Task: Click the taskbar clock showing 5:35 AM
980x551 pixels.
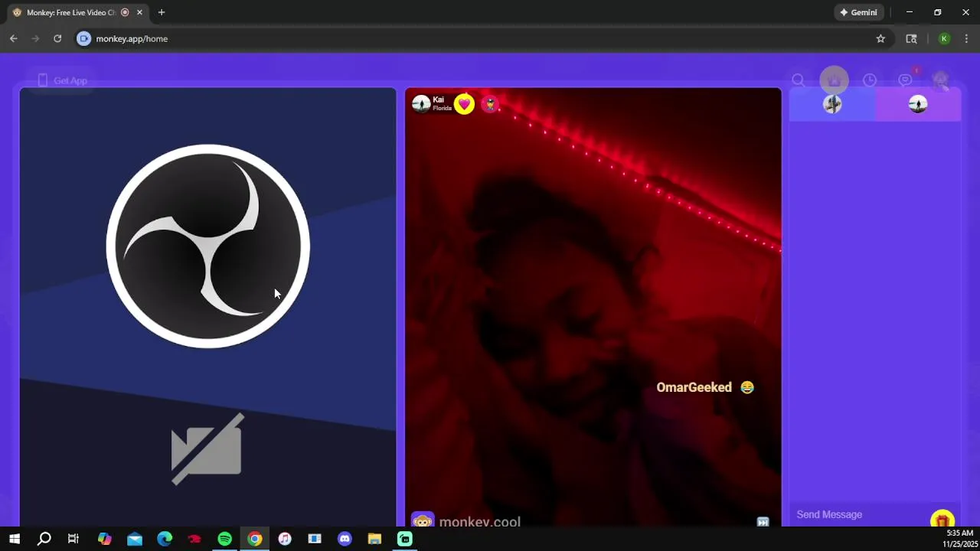Action: coord(960,539)
